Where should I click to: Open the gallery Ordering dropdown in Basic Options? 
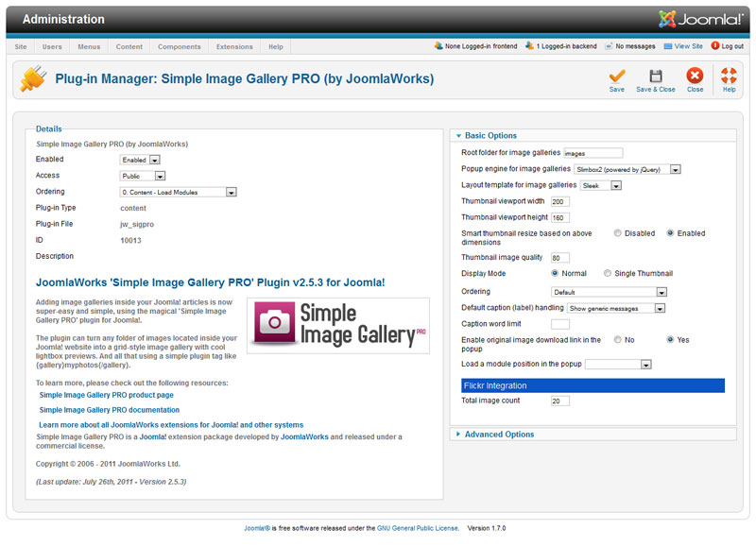[x=609, y=292]
